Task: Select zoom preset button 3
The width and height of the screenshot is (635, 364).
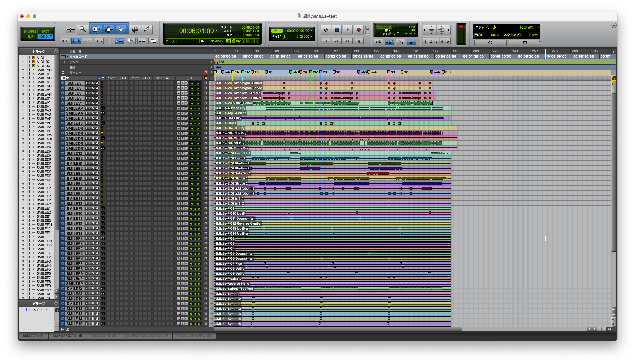Action: click(x=436, y=41)
